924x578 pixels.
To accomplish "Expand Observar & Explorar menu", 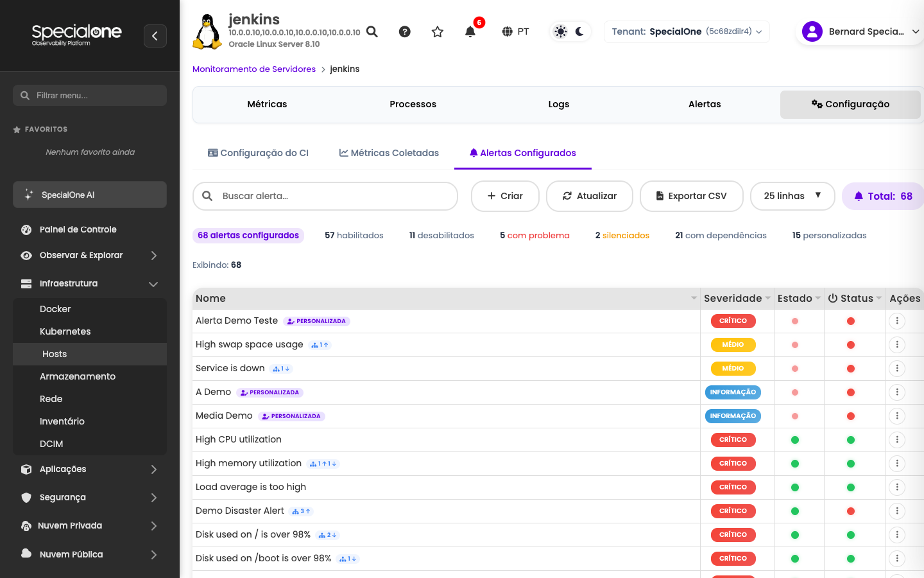I will (x=90, y=255).
